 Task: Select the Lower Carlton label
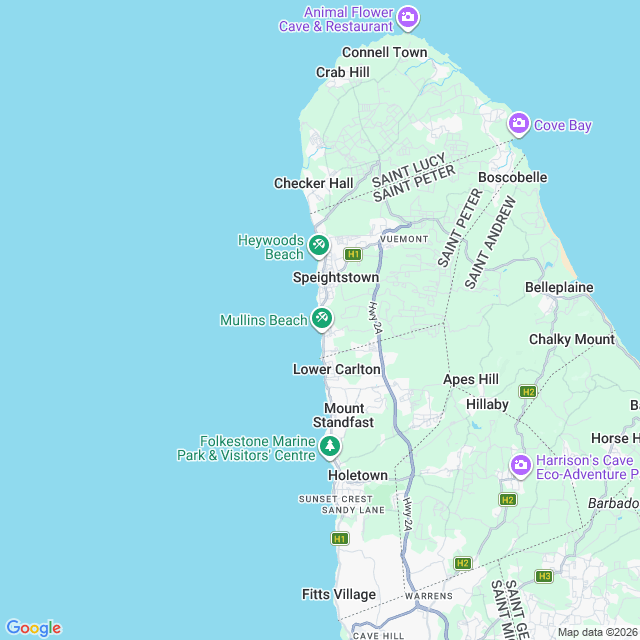pyautogui.click(x=337, y=369)
